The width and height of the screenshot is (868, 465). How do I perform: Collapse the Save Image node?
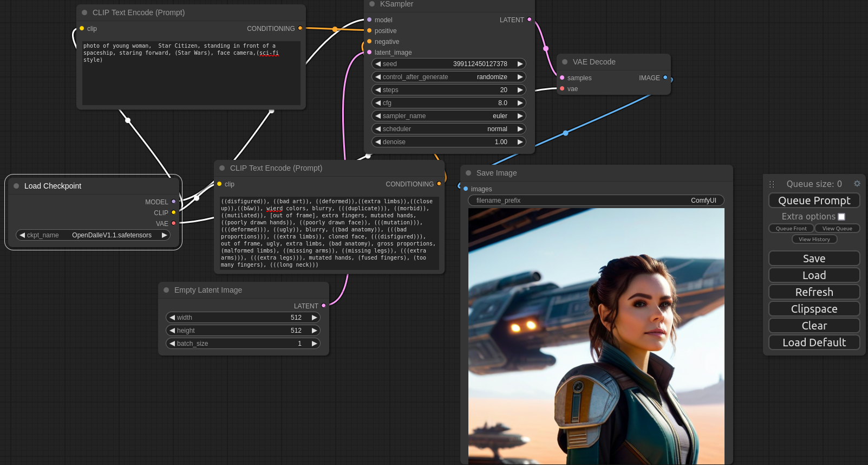pos(468,173)
